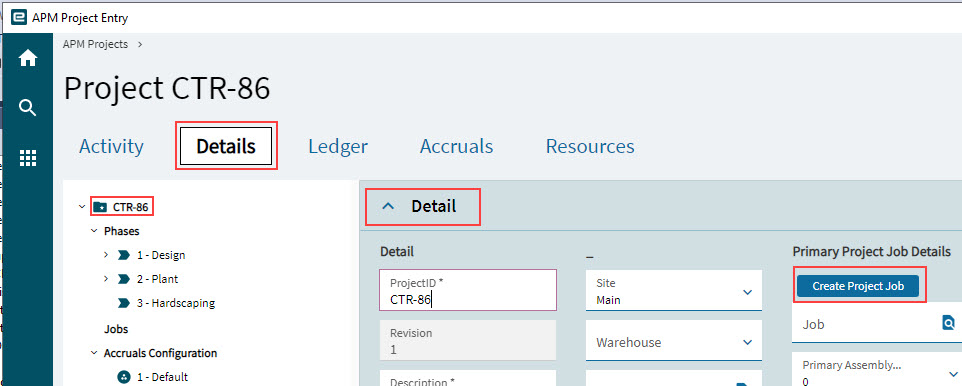Click the Project CTR-86 page title

[167, 88]
